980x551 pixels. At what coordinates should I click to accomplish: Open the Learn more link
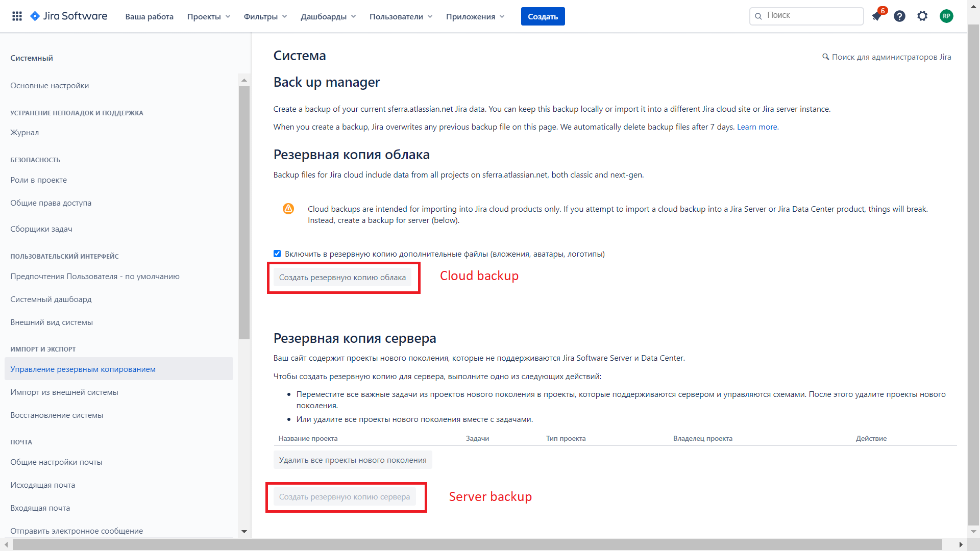[x=756, y=127]
